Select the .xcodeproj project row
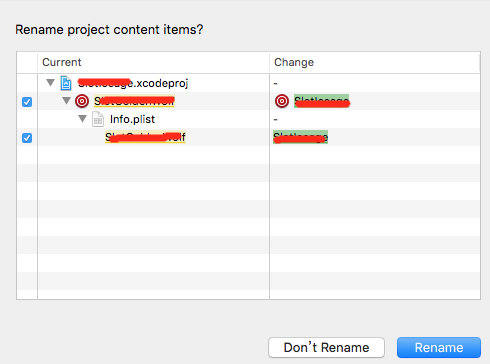 tap(248, 83)
